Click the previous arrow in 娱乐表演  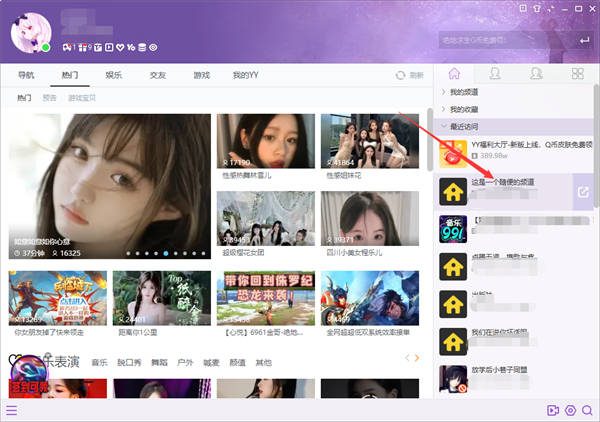407,358
